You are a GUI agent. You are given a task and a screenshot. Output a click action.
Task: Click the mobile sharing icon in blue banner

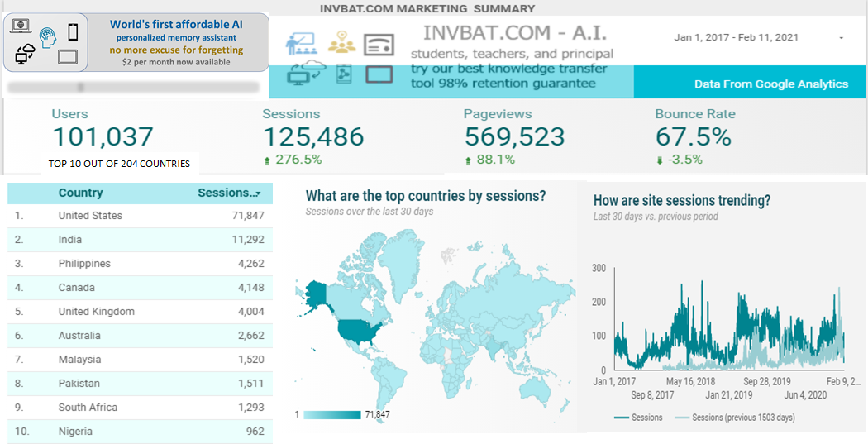tap(343, 74)
